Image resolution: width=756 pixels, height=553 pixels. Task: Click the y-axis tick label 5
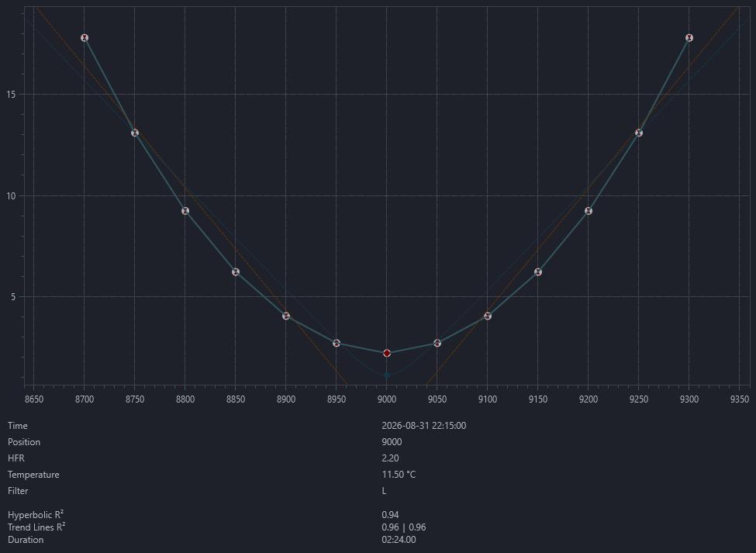point(13,297)
